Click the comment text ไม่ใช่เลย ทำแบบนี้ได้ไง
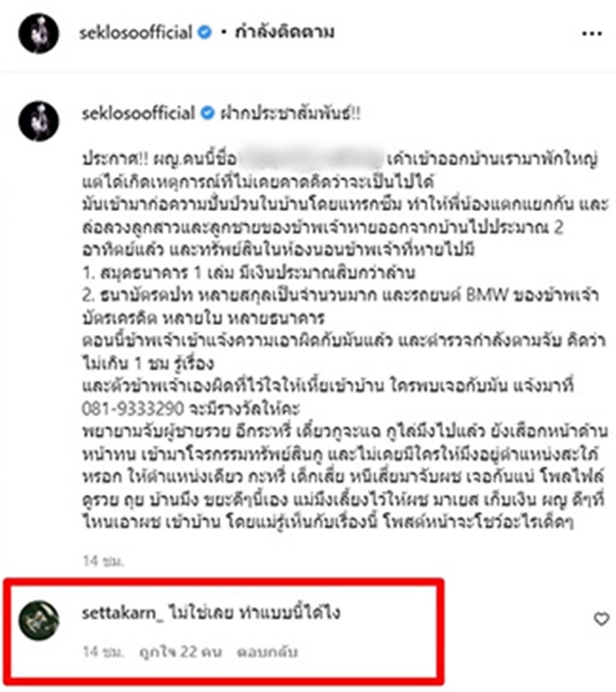This screenshot has height=692, width=616. coord(255,613)
